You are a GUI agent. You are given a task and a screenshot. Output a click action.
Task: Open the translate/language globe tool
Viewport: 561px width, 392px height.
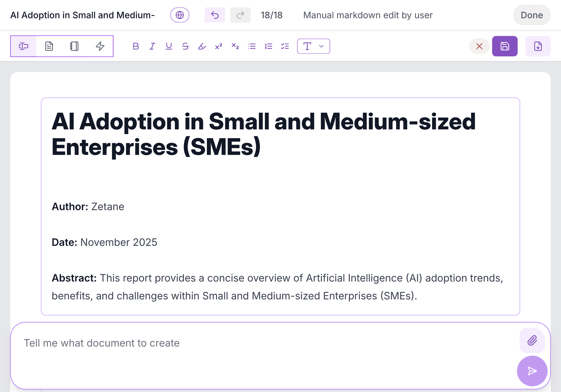coord(180,15)
